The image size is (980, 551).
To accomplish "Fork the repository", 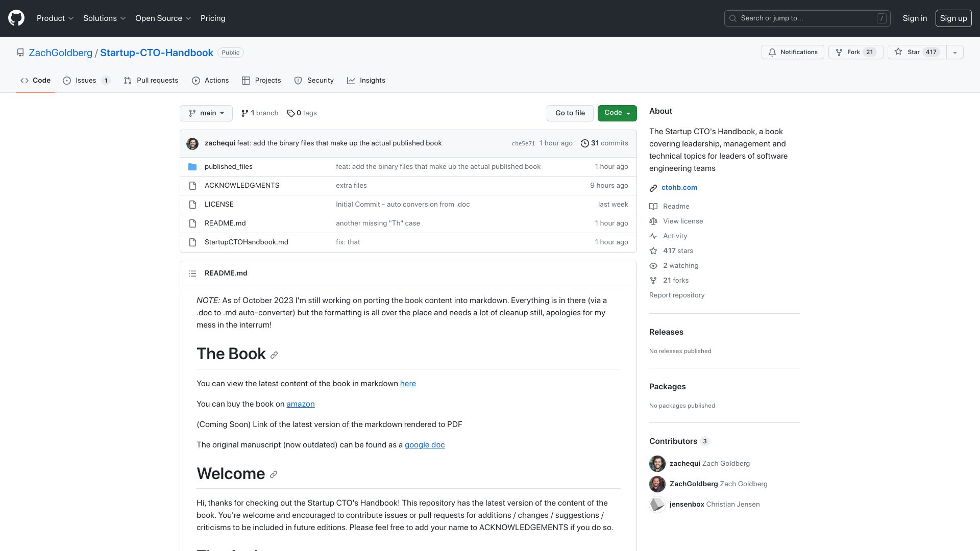I will 855,53.
